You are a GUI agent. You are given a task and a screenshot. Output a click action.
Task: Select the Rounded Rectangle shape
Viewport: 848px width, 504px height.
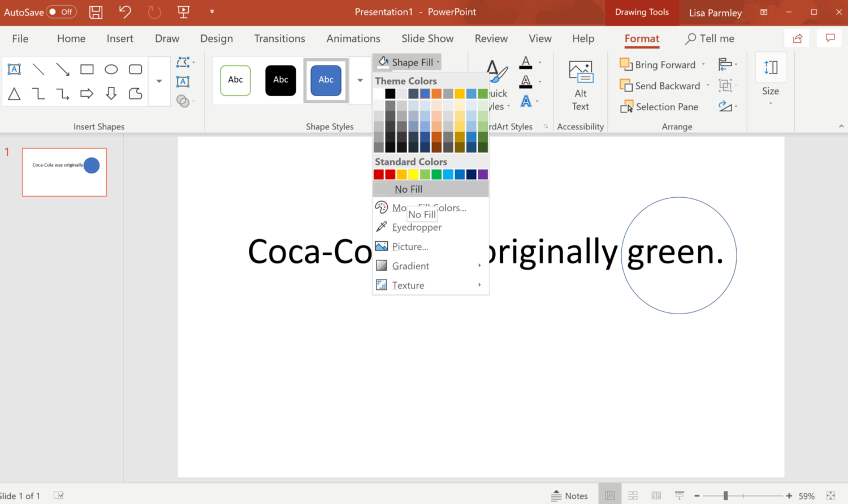[136, 69]
